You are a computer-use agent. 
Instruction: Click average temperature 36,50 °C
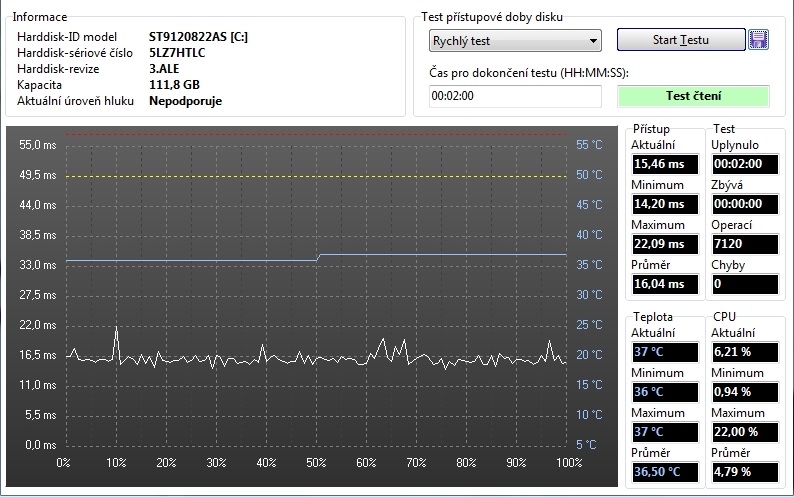tap(665, 472)
